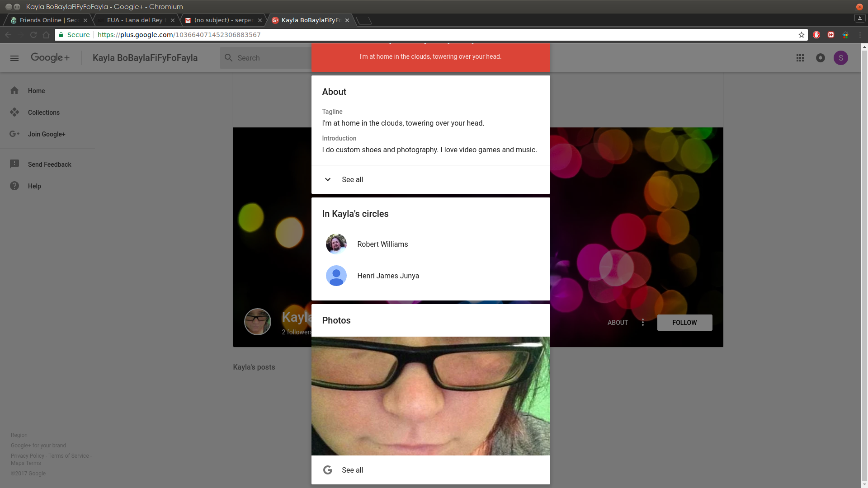
Task: Open Home in the sidebar
Action: click(47, 90)
